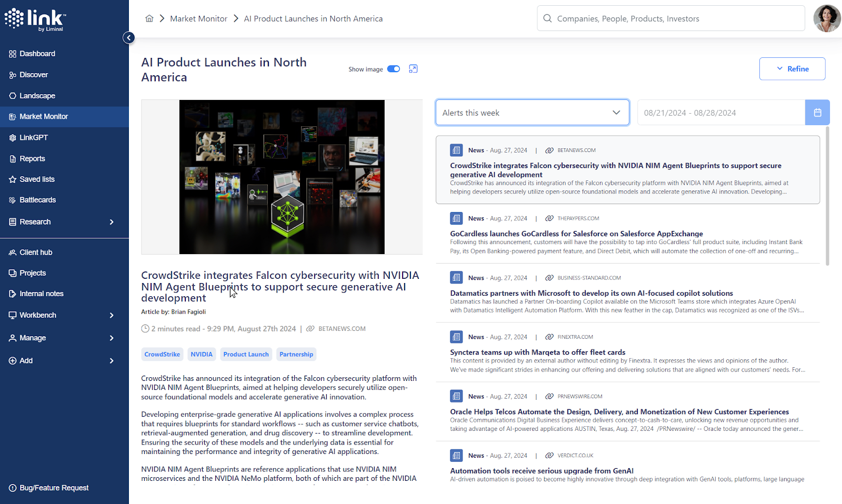
Task: Click the Workbench monitor icon
Action: (x=13, y=315)
